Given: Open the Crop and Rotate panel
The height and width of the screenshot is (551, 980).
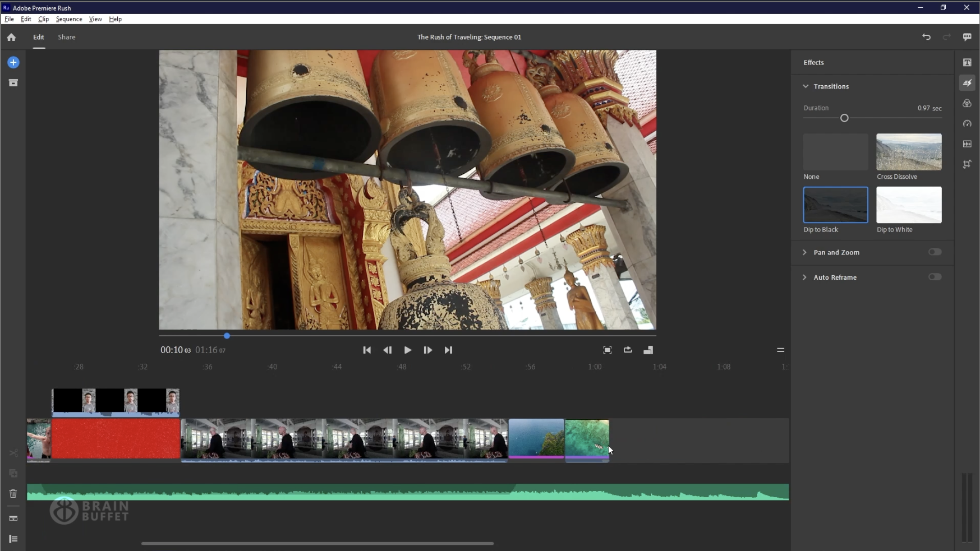Looking at the screenshot, I should tap(968, 164).
